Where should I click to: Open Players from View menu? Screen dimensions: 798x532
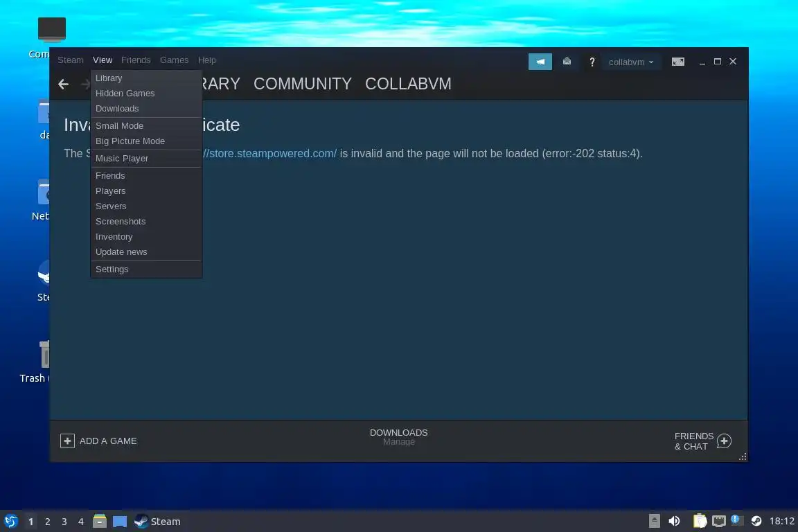click(146, 191)
